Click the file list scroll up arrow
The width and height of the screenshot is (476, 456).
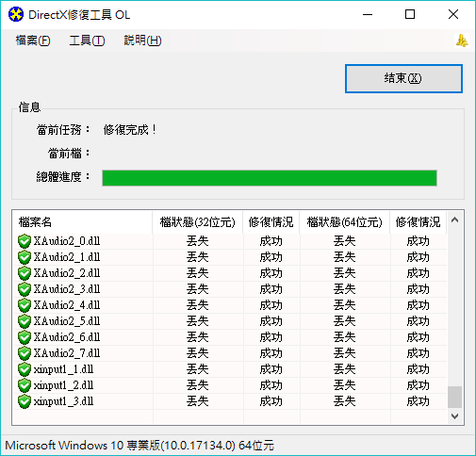point(454,220)
